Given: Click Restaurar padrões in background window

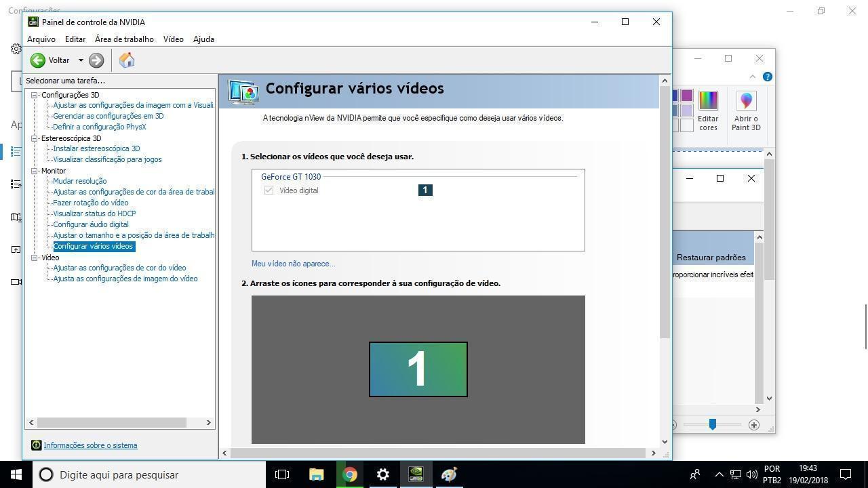Looking at the screenshot, I should click(x=711, y=258).
